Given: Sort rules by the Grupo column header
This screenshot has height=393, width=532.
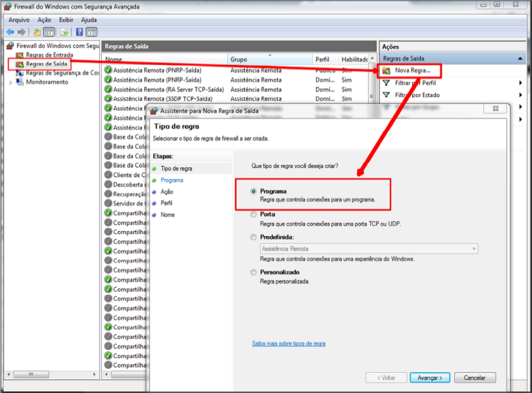Looking at the screenshot, I should click(270, 60).
